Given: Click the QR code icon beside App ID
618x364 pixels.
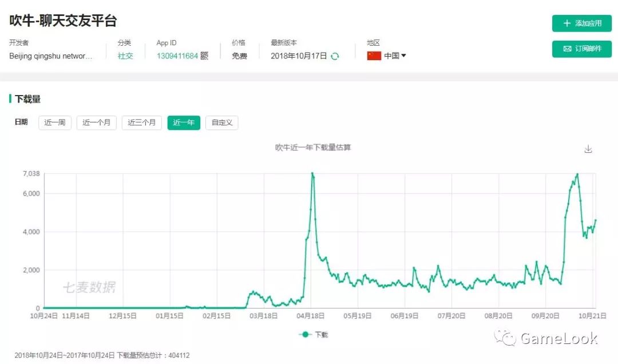Looking at the screenshot, I should point(204,56).
